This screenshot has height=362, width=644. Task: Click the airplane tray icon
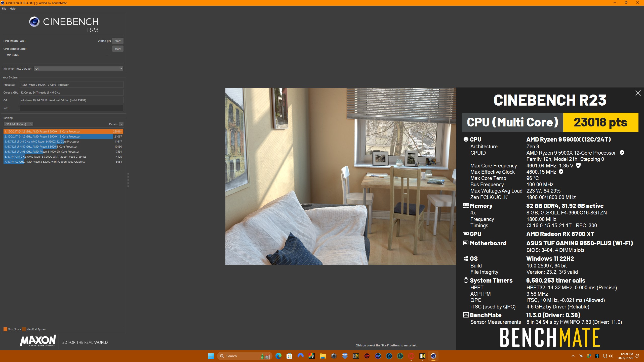(581, 356)
